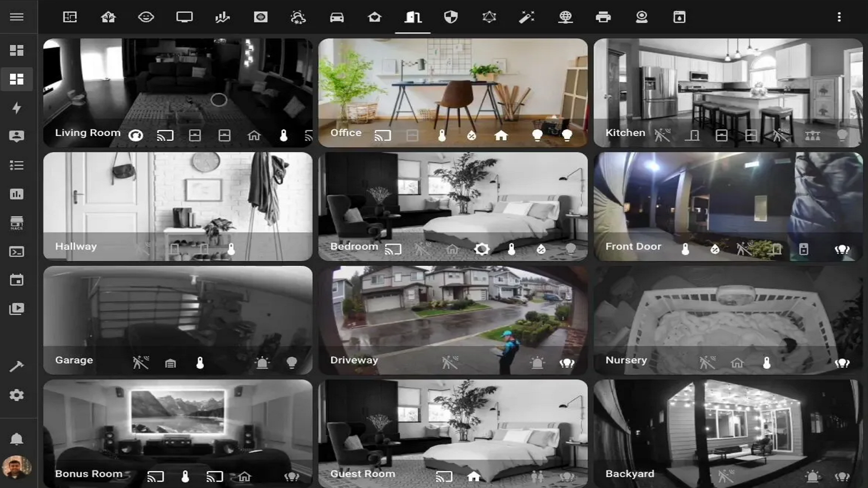Open the Driveway camera feed
The image size is (868, 488).
452,312
